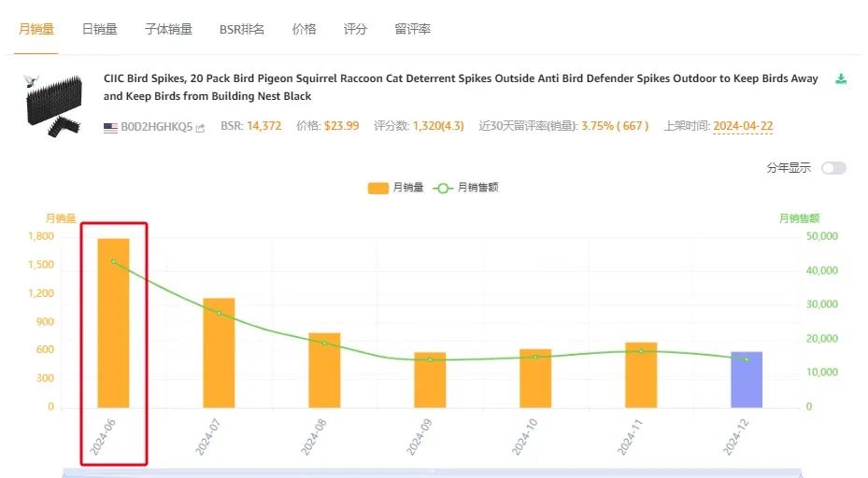Image resolution: width=868 pixels, height=478 pixels.
Task: Click rating count 1,320(4.3)
Action: point(438,126)
